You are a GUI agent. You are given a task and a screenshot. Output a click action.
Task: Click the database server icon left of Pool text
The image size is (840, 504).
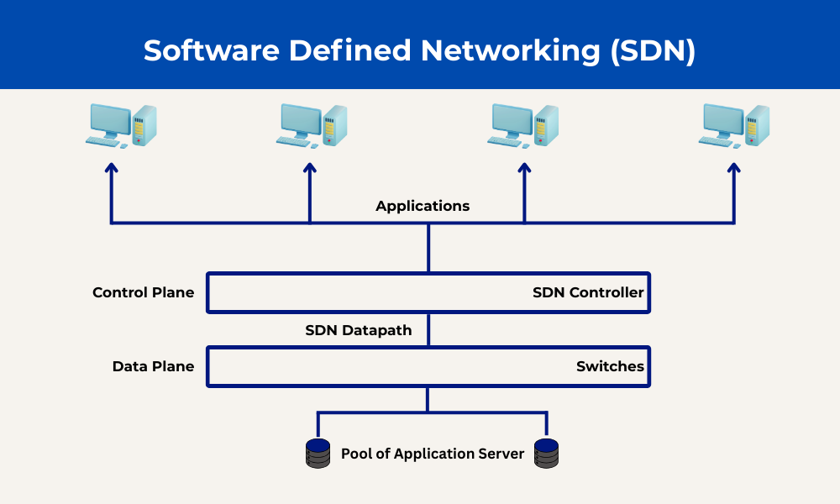coord(318,454)
